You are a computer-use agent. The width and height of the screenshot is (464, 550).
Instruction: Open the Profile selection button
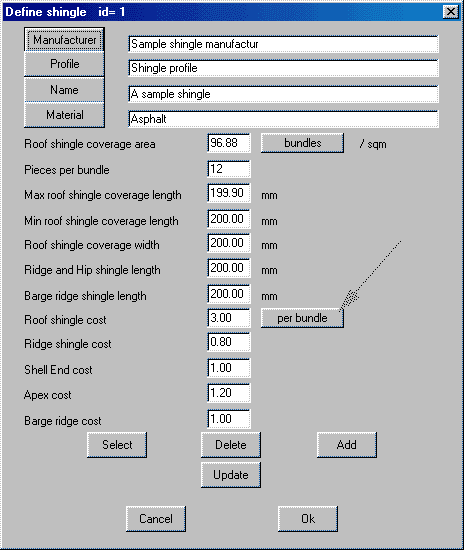coord(65,64)
